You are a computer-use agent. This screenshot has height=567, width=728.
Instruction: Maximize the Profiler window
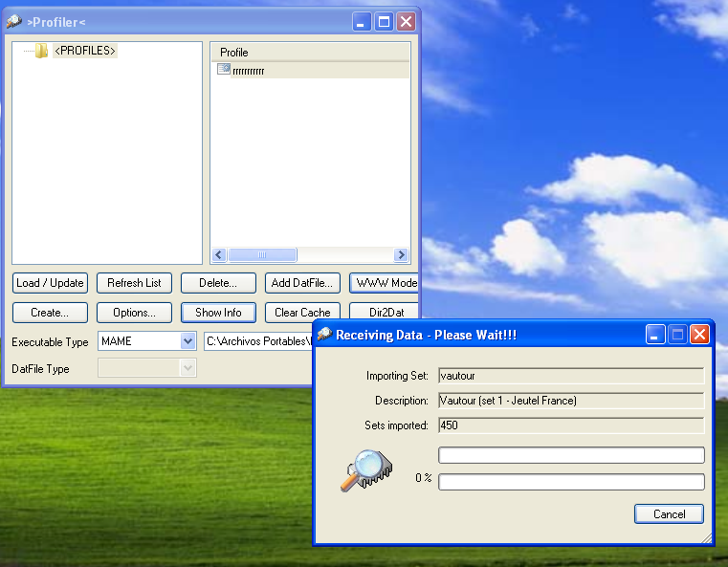384,22
